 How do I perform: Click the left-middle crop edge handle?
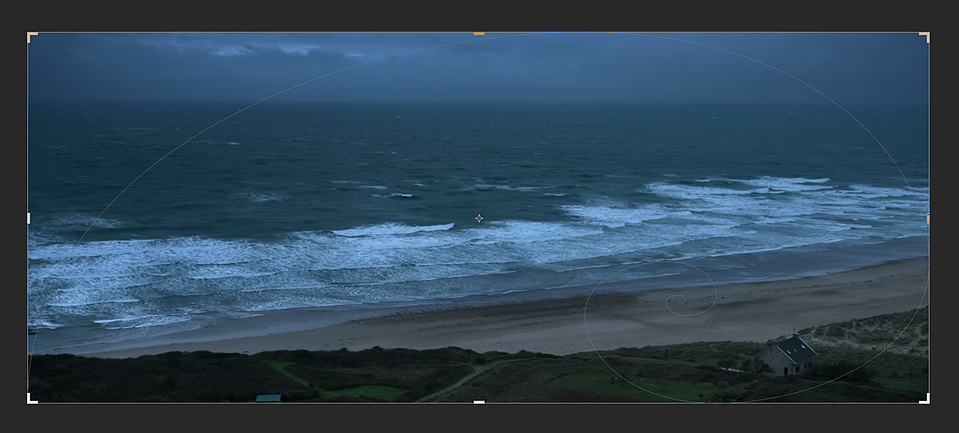[29, 218]
